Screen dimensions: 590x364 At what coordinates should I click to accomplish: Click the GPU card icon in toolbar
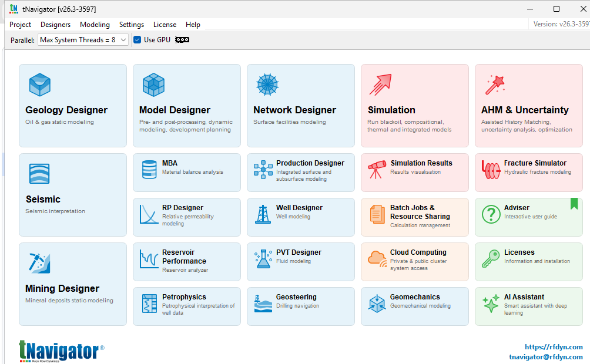pos(182,40)
